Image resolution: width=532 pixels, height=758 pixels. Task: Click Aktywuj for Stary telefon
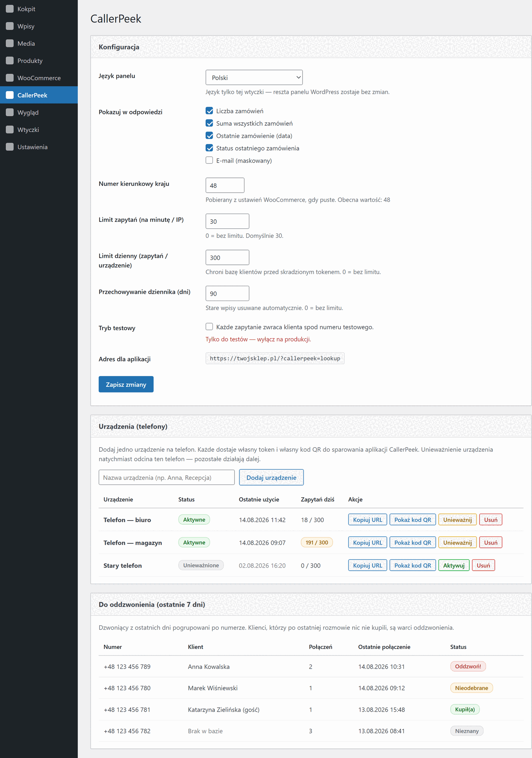[454, 565]
